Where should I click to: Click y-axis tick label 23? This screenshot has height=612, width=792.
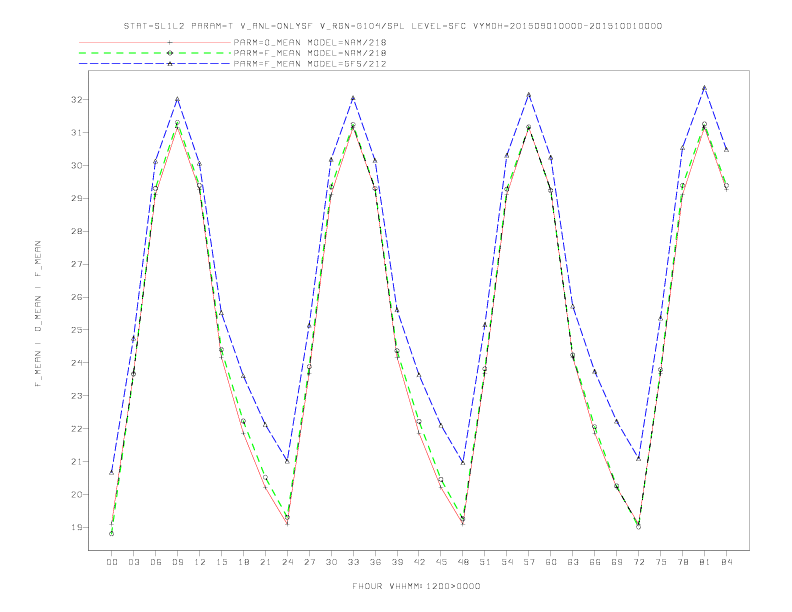click(76, 395)
